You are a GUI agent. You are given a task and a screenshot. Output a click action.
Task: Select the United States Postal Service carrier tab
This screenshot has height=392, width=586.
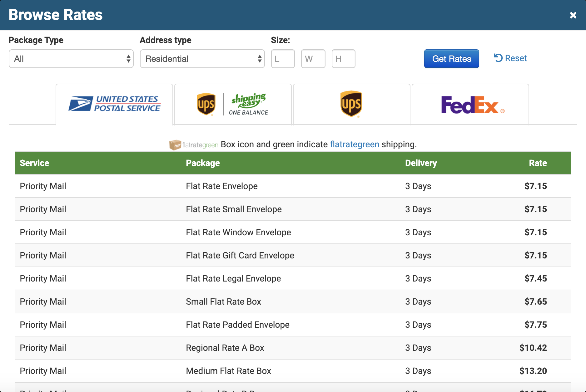[114, 104]
